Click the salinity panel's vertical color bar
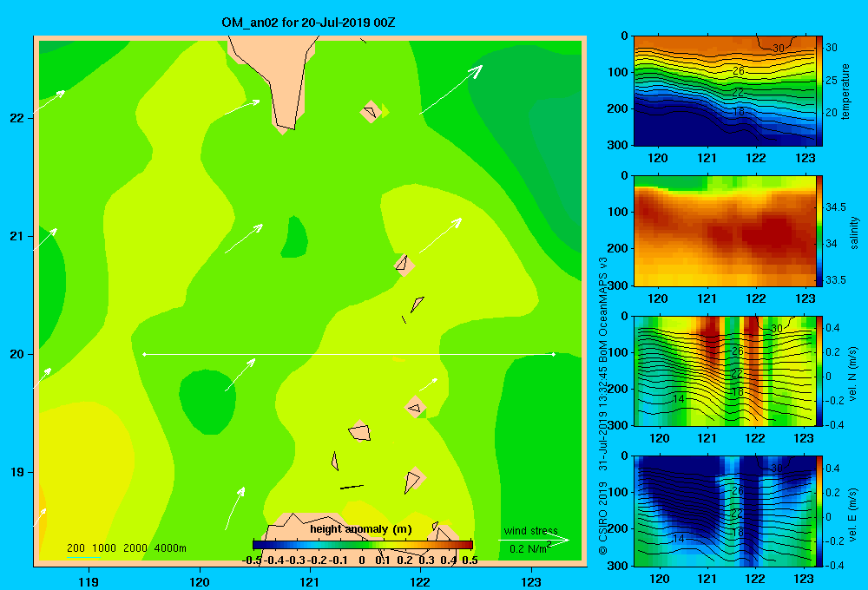The image size is (868, 590). pos(819,231)
